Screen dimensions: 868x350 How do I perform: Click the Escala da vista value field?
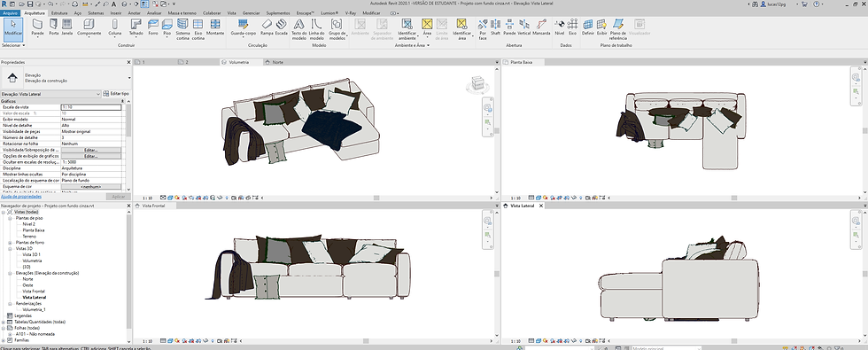(x=90, y=107)
